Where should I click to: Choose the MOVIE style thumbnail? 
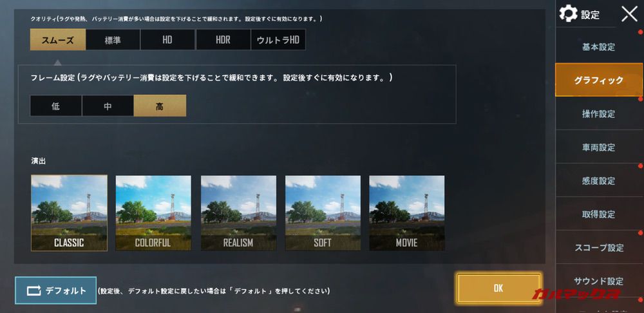406,213
